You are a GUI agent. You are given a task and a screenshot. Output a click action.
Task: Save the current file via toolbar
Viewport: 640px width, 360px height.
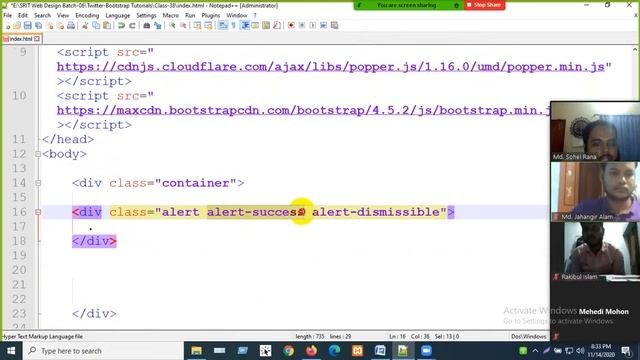coord(27,25)
